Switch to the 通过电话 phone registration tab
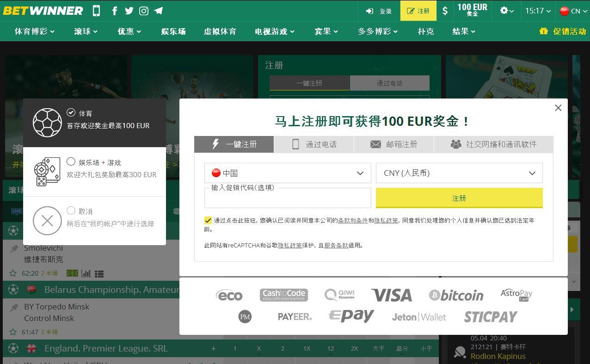Image resolution: width=590 pixels, height=364 pixels. [314, 144]
